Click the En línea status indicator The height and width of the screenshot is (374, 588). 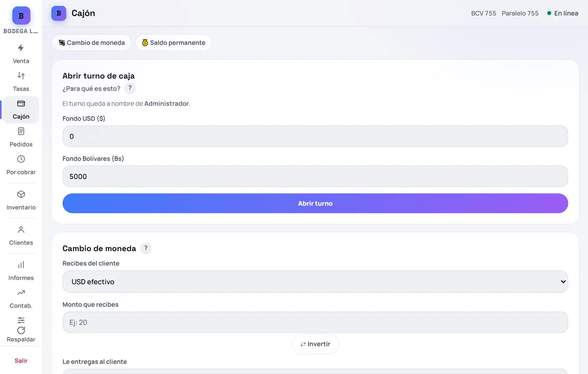[x=562, y=13]
